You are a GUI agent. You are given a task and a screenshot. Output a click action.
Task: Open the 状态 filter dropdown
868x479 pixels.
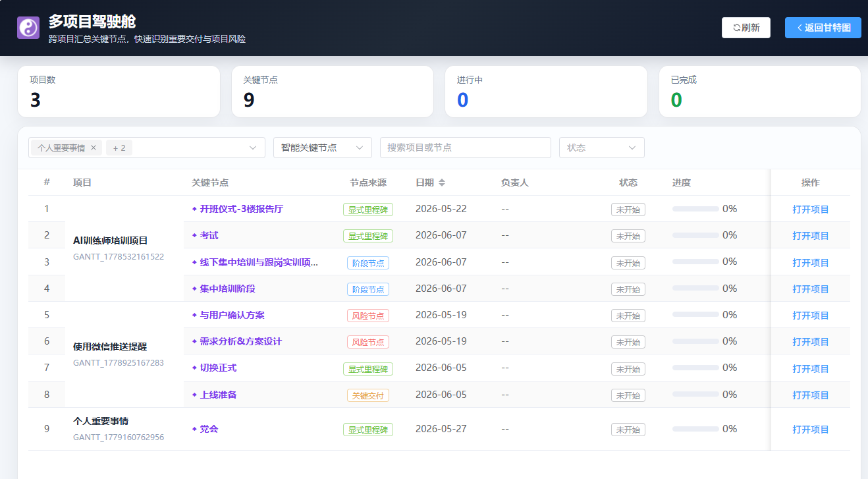click(602, 148)
